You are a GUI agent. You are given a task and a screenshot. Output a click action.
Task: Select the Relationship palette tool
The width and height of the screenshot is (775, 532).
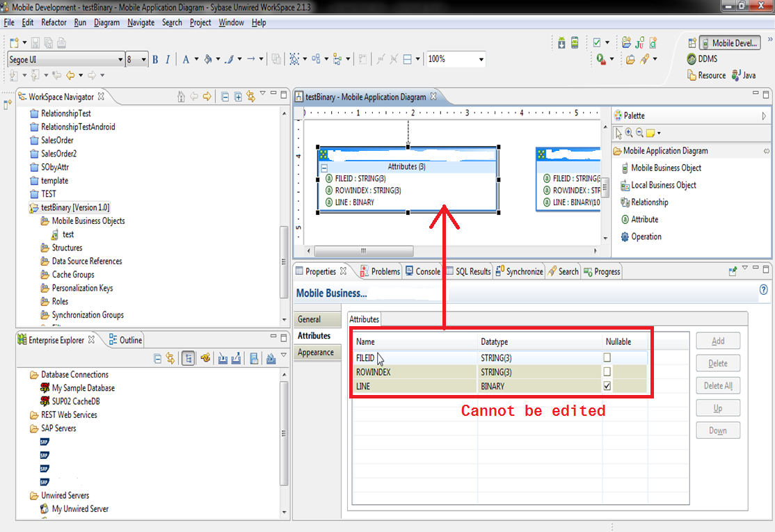[644, 202]
